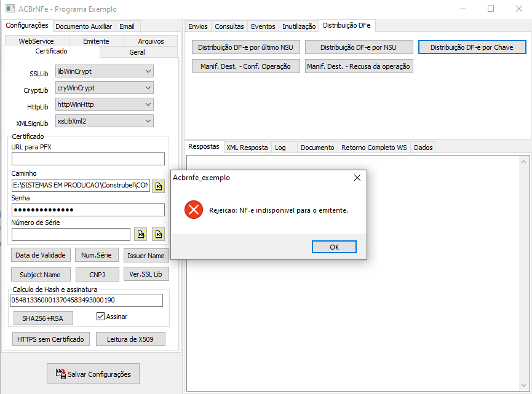Focus the Caminho path input field
The height and width of the screenshot is (394, 532).
81,185
